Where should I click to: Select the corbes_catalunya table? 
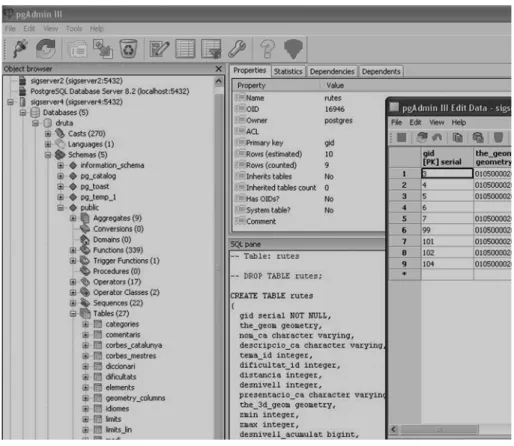[x=134, y=345]
